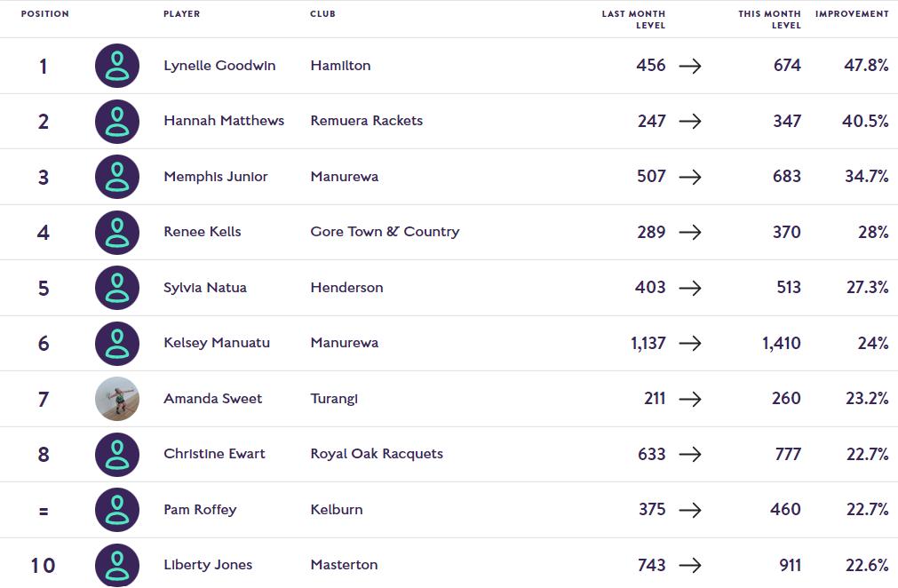This screenshot has height=588, width=898.
Task: Click Sylvia Natua's avatar icon
Action: 117,288
